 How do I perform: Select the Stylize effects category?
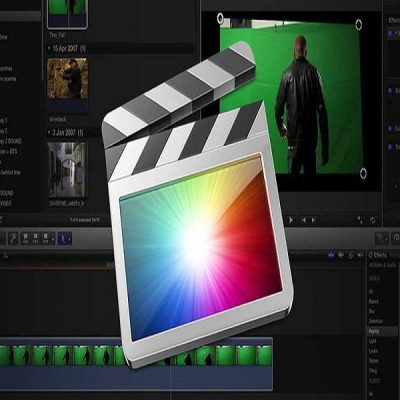373,361
